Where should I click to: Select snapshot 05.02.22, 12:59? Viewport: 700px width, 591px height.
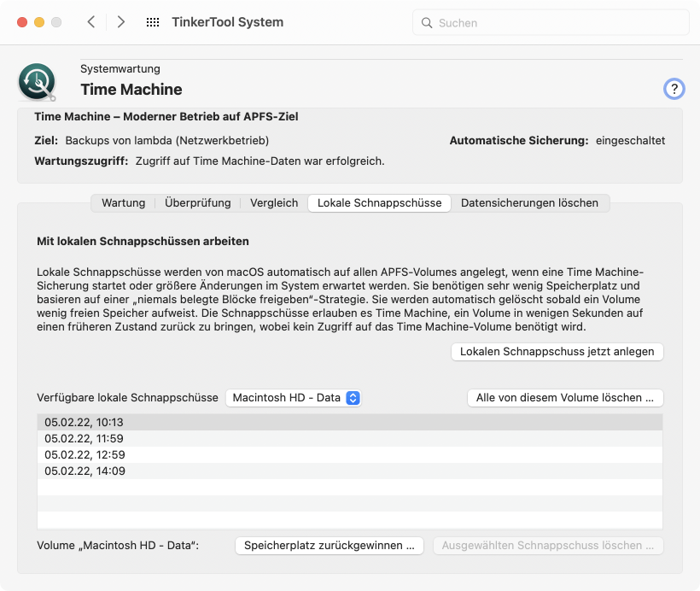(x=350, y=454)
